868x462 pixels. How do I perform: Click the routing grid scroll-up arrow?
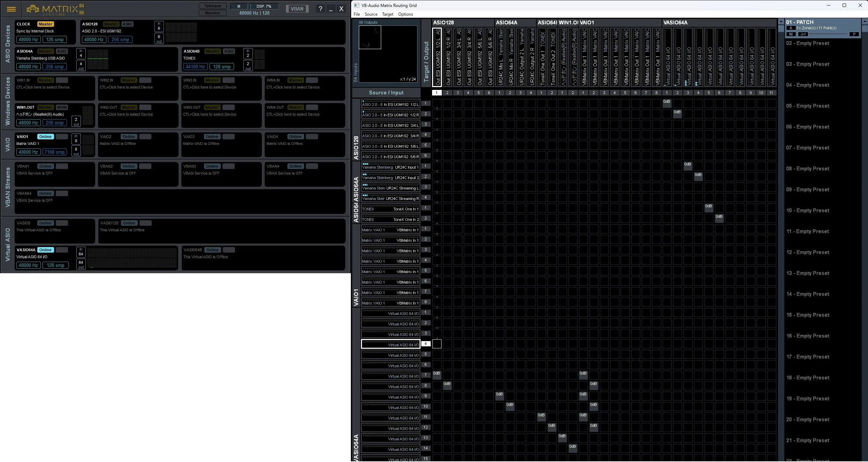[780, 22]
